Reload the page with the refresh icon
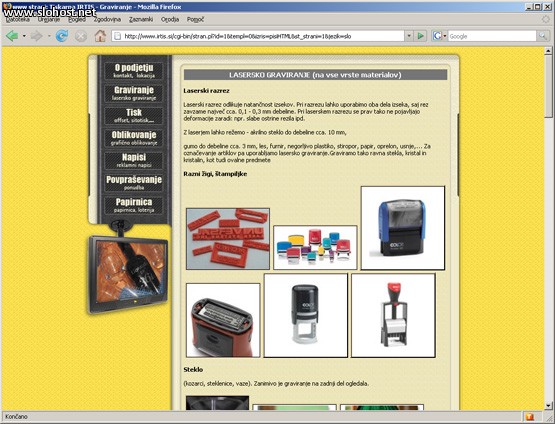The image size is (555, 424). pyautogui.click(x=62, y=36)
